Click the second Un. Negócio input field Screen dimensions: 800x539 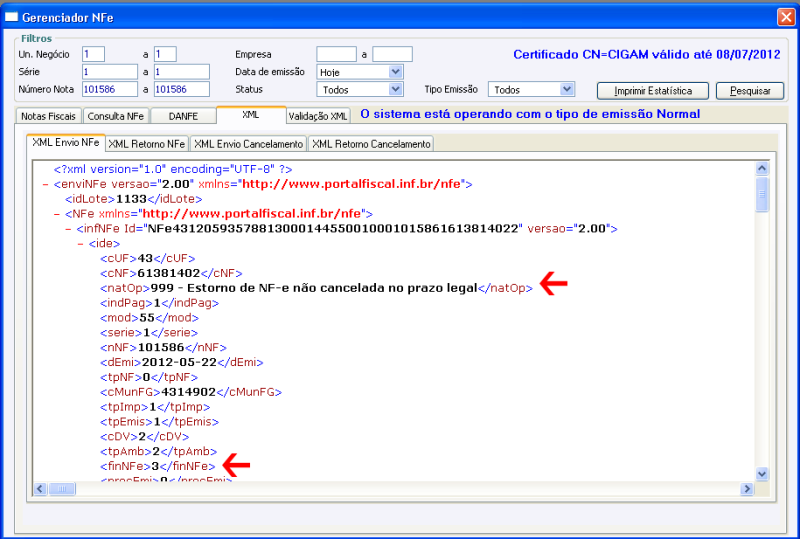pyautogui.click(x=165, y=54)
